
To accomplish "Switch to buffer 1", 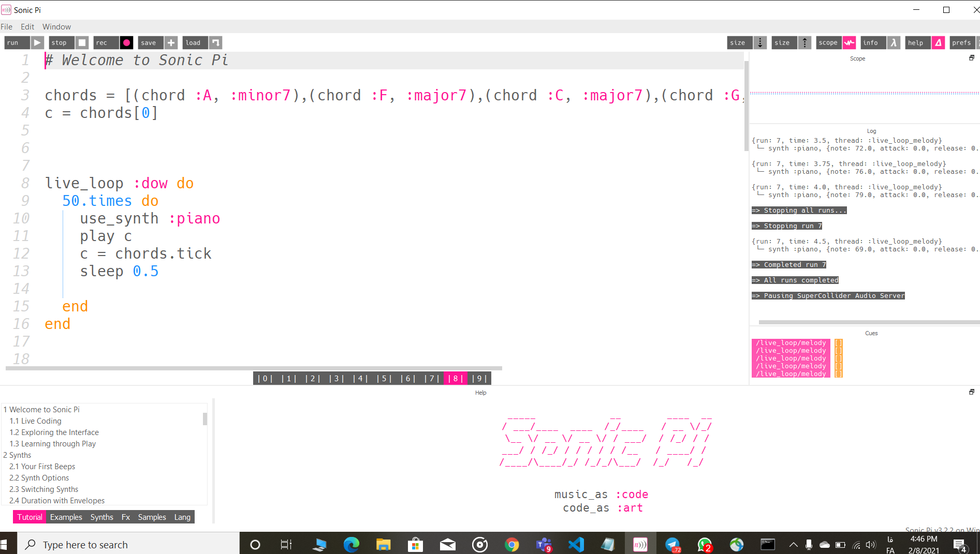I will pyautogui.click(x=289, y=379).
